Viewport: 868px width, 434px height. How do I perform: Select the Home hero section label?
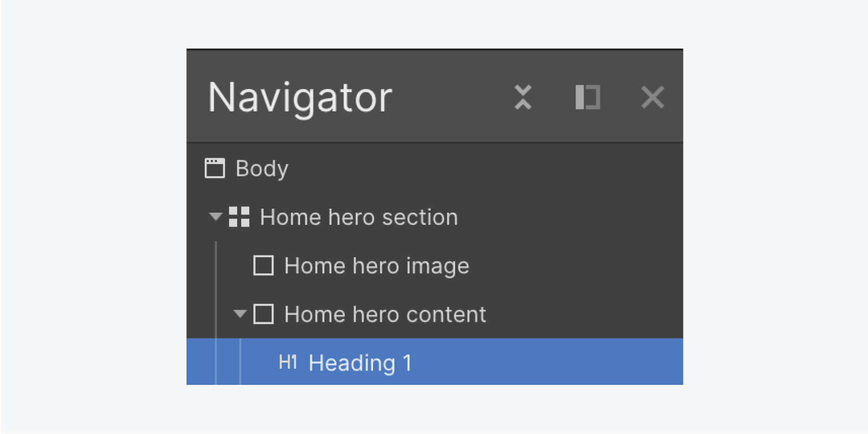[359, 217]
